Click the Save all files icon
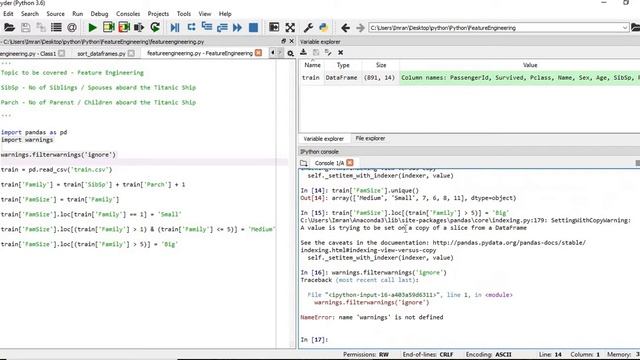Image resolution: width=640 pixels, height=360 pixels. [x=41, y=28]
